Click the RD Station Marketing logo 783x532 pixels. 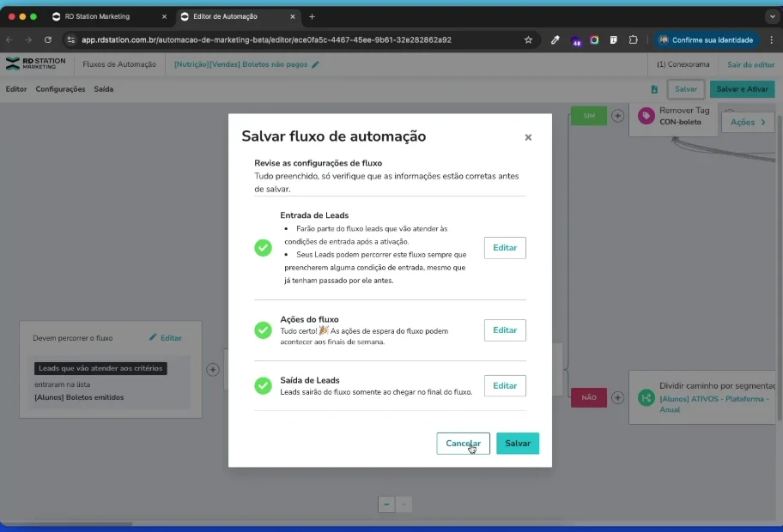coord(35,63)
